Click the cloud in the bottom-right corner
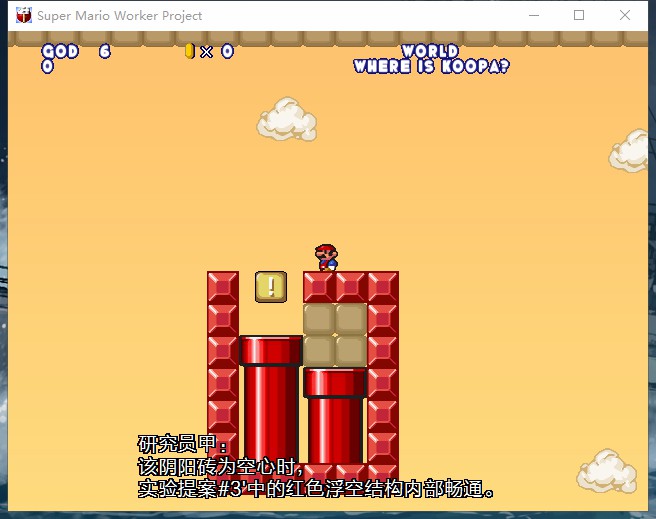 pyautogui.click(x=607, y=471)
